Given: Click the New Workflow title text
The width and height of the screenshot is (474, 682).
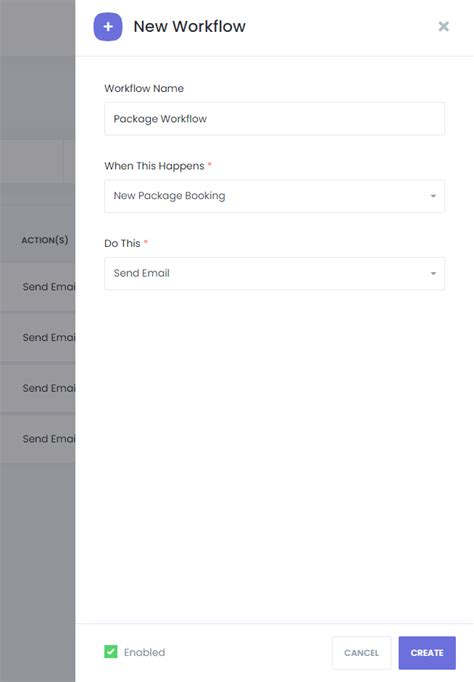Looking at the screenshot, I should (x=190, y=27).
